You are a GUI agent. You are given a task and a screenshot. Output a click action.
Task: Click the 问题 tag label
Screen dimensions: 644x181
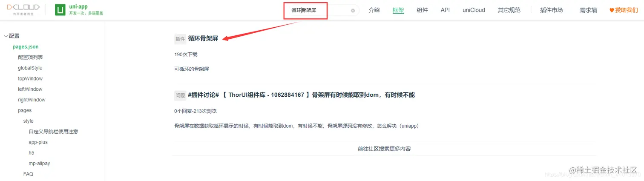click(x=180, y=95)
